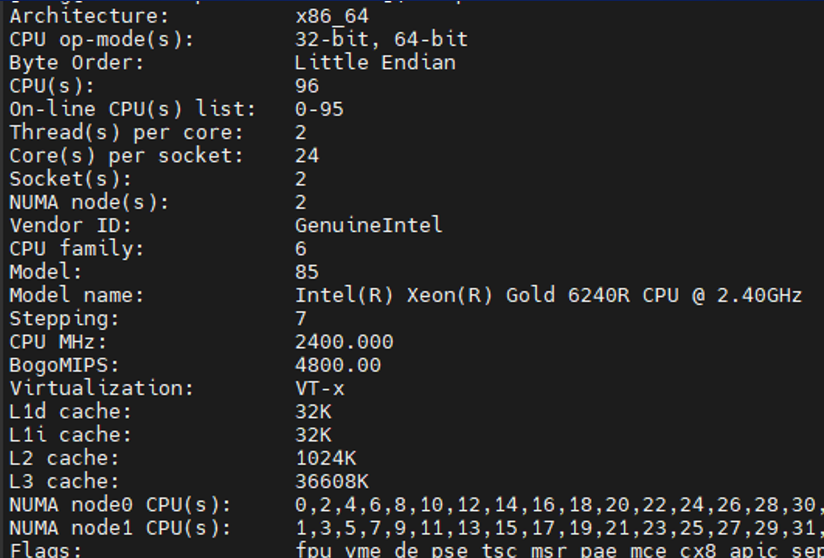Click the 'Thread(s) per core:' label

[126, 132]
